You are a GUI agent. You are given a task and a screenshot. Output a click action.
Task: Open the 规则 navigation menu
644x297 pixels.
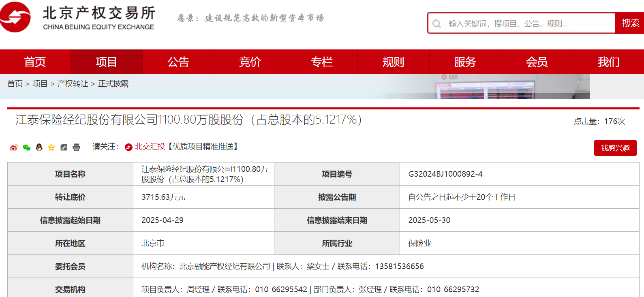(394, 62)
